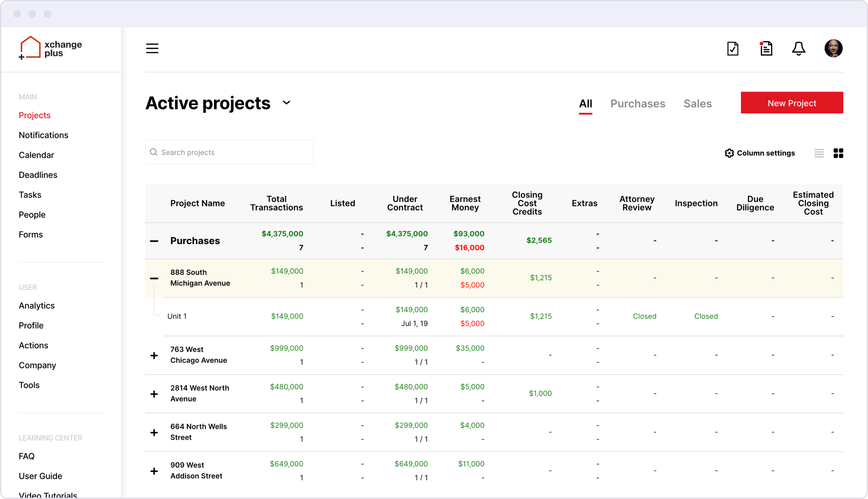Open Calendar in the sidebar
This screenshot has height=499, width=868.
point(36,155)
